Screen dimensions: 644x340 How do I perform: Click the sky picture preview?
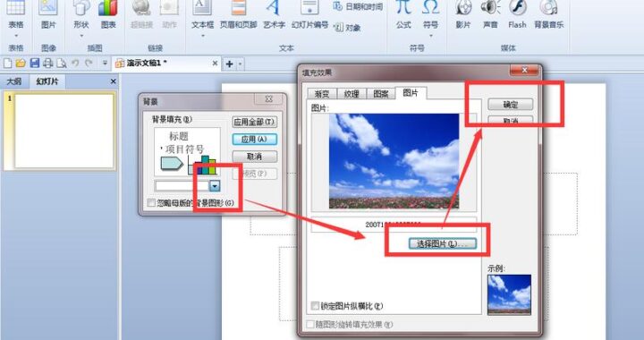point(394,161)
